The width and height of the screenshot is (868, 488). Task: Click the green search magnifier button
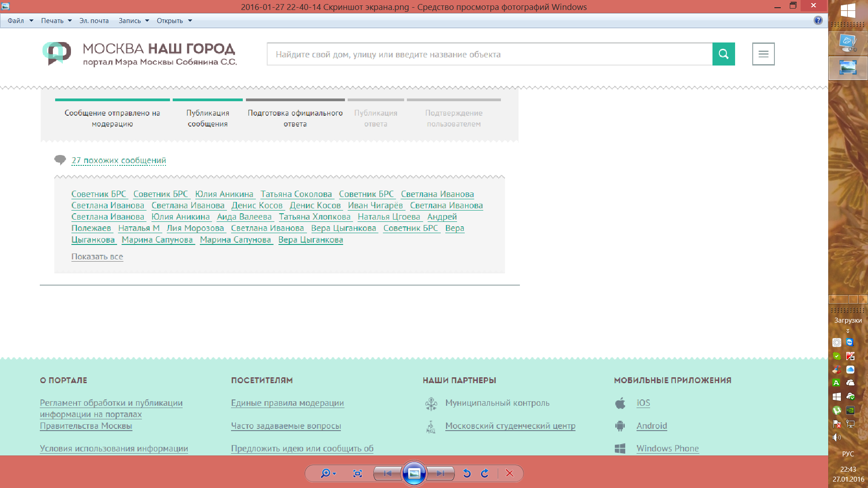723,54
